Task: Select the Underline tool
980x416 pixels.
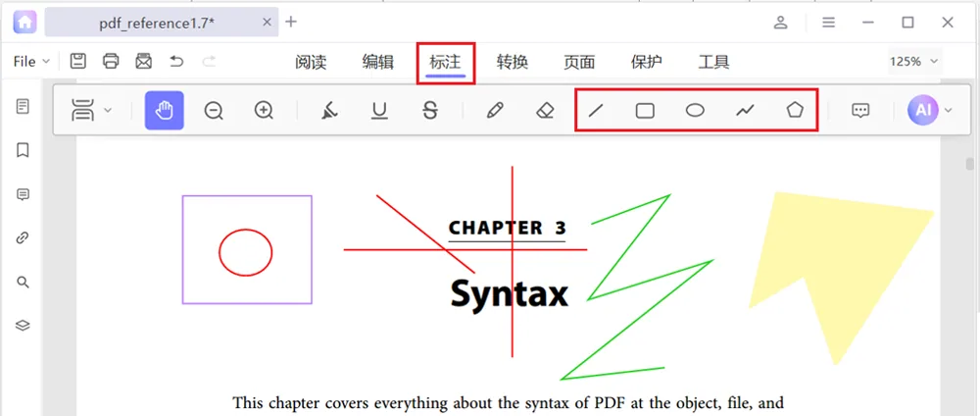Action: click(x=379, y=111)
